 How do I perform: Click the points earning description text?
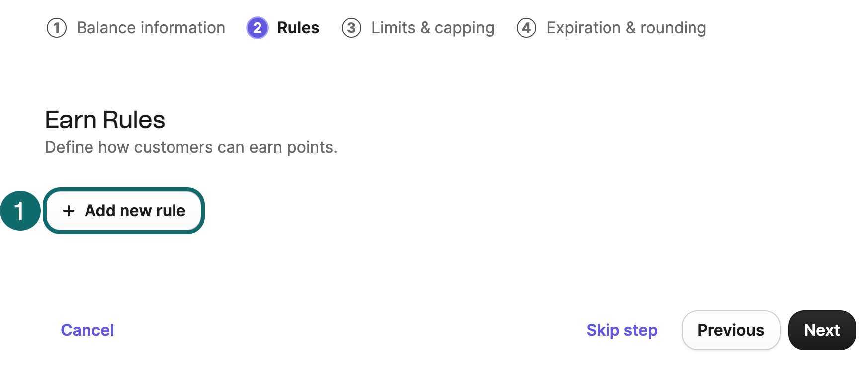(x=191, y=147)
